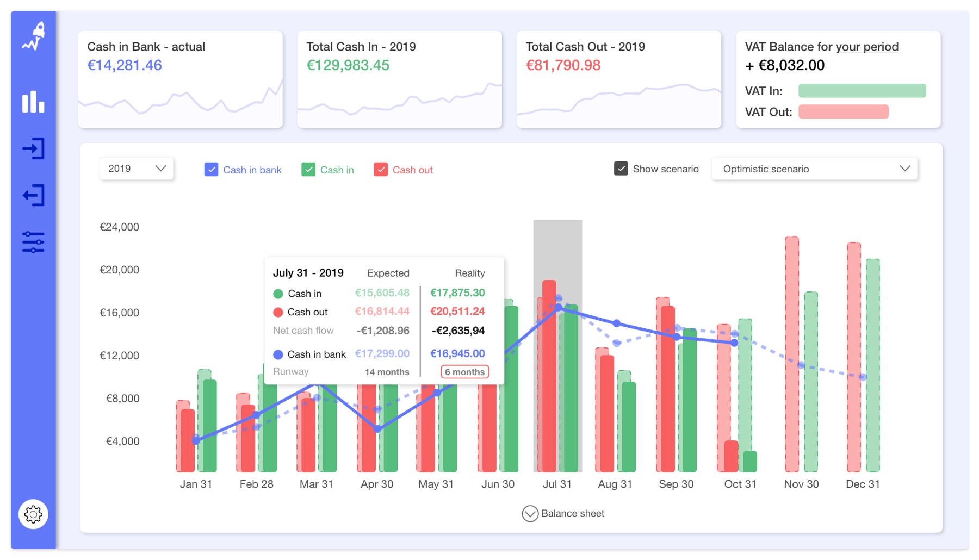Click the underlined 'your period' link
Screen dimensions: 979x560
[869, 47]
